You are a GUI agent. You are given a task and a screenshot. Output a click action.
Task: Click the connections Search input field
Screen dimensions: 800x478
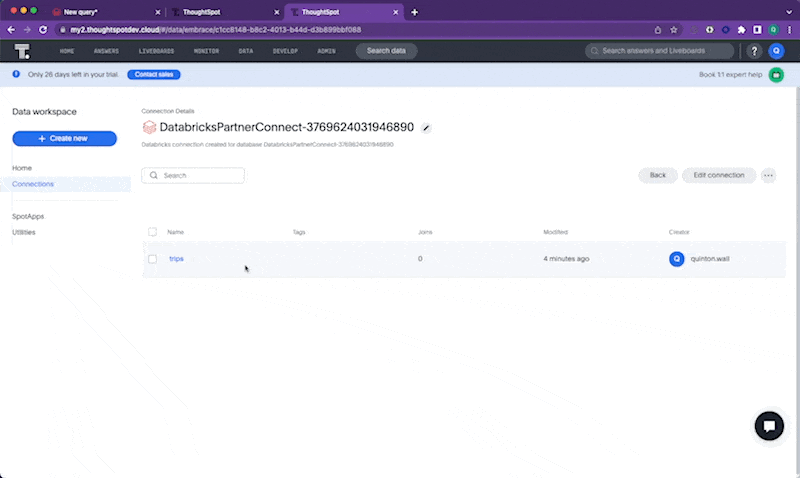(x=194, y=175)
